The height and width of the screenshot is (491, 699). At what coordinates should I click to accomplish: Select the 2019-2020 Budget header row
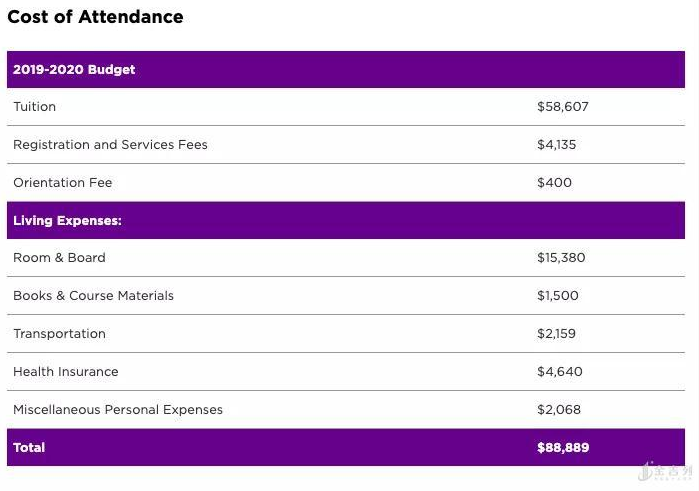pyautogui.click(x=74, y=70)
